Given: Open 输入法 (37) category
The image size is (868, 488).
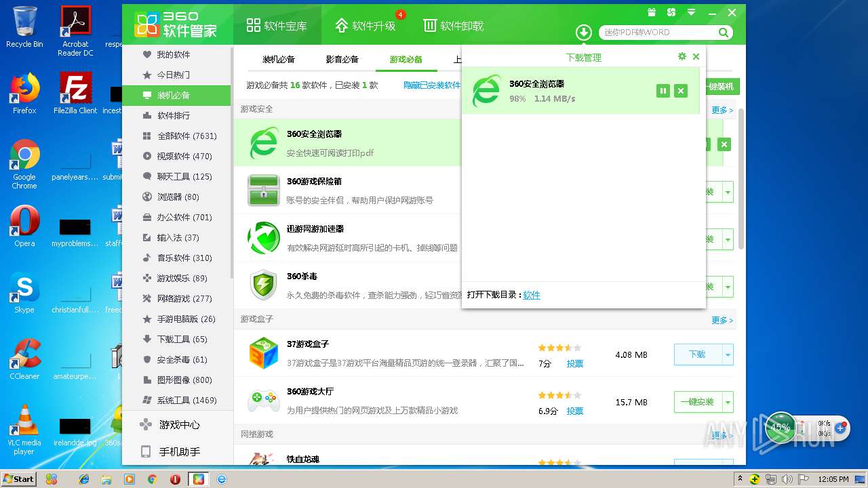Looking at the screenshot, I should pos(176,237).
